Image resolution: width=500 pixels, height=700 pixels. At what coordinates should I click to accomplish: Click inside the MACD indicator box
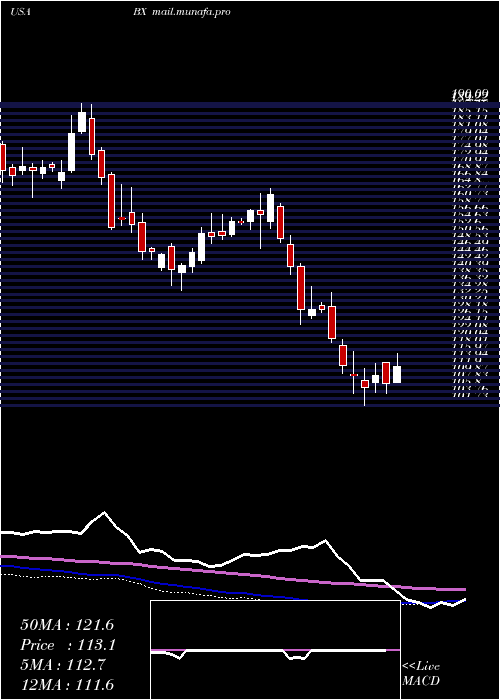[275, 650]
